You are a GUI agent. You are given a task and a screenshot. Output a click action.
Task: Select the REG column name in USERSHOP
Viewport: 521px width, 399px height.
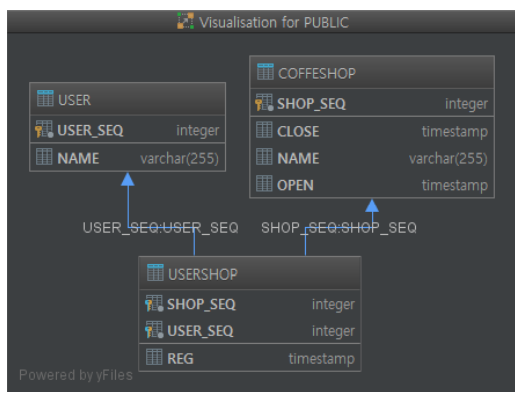pos(180,359)
